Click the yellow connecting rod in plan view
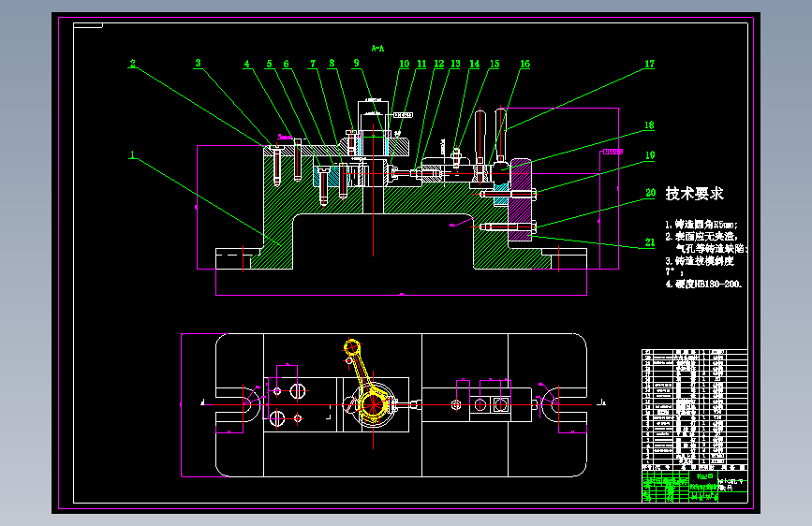 tap(365, 382)
